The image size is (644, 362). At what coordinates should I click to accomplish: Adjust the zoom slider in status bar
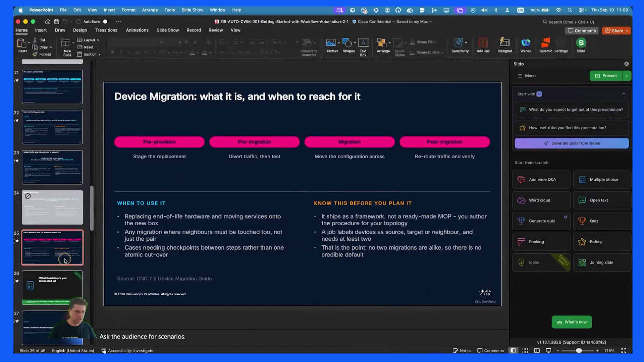pos(579,351)
